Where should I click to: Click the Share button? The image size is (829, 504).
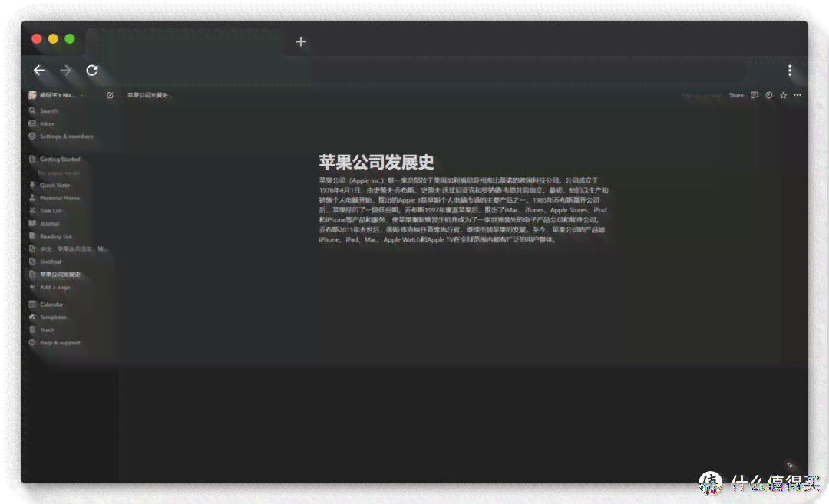tap(736, 95)
